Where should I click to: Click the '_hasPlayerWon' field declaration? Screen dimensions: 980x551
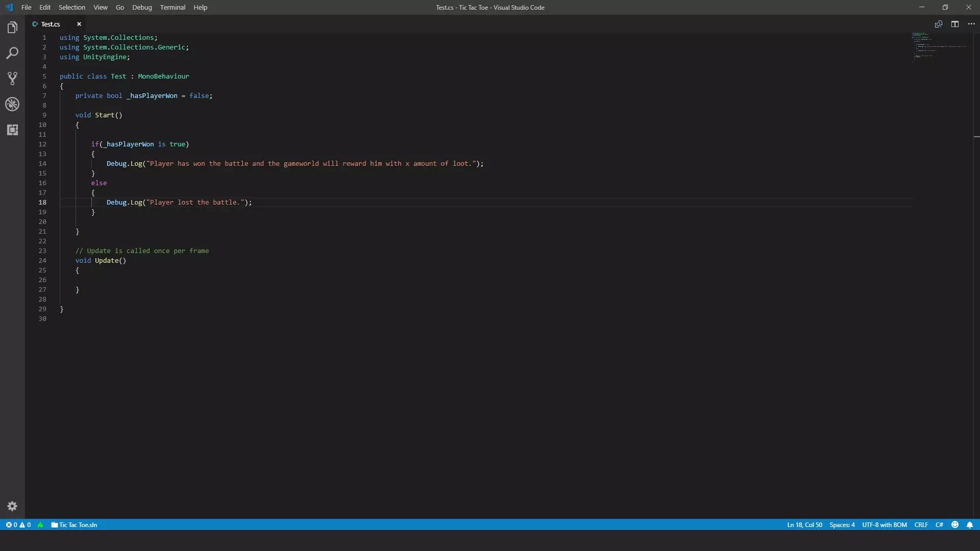pyautogui.click(x=152, y=96)
